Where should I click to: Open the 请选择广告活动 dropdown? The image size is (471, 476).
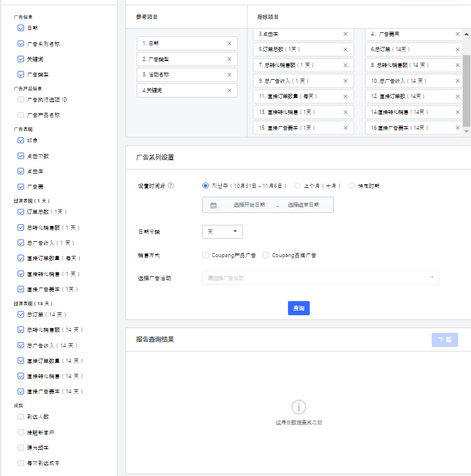coord(321,278)
